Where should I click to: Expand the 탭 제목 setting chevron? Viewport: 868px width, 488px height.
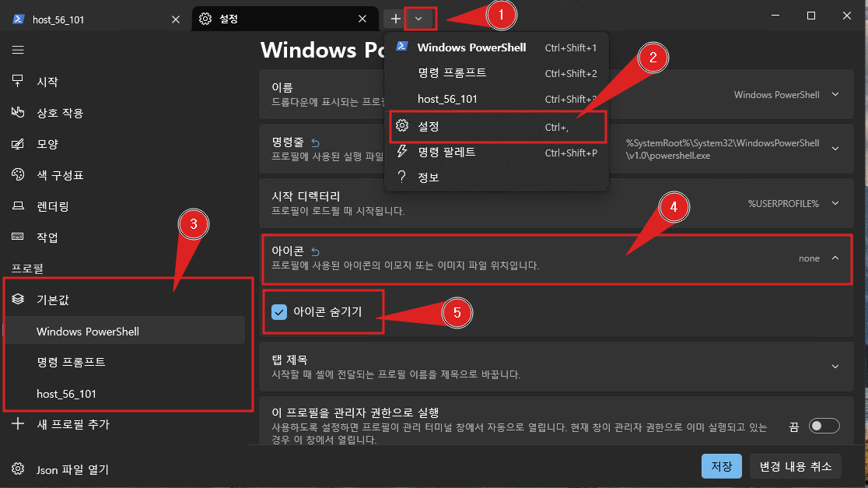click(x=835, y=366)
